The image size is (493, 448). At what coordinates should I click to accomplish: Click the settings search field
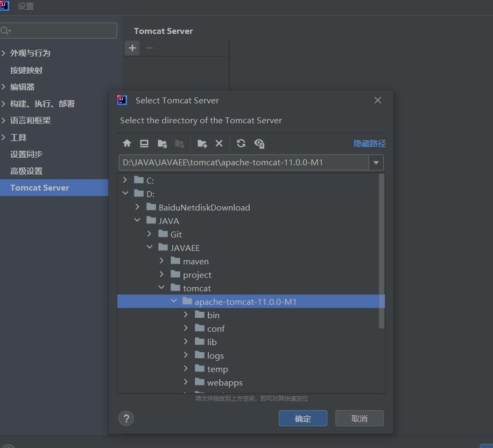coord(59,31)
